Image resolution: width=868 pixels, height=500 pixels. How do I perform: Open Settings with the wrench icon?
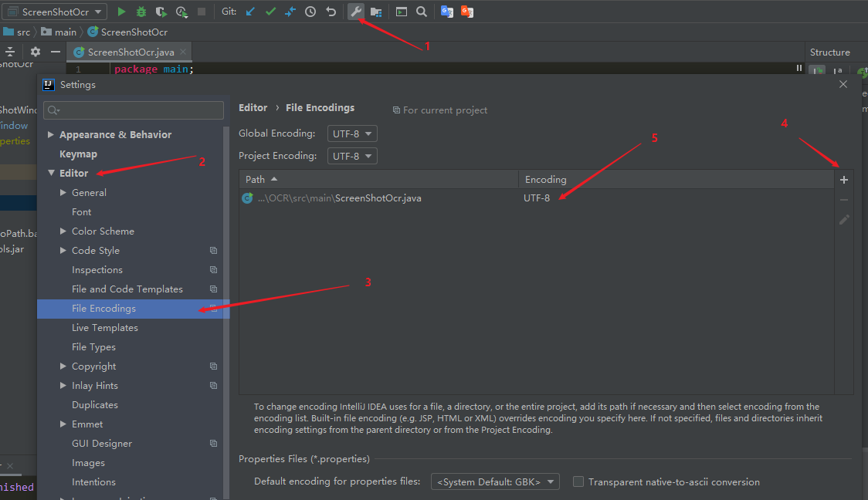pyautogui.click(x=355, y=12)
